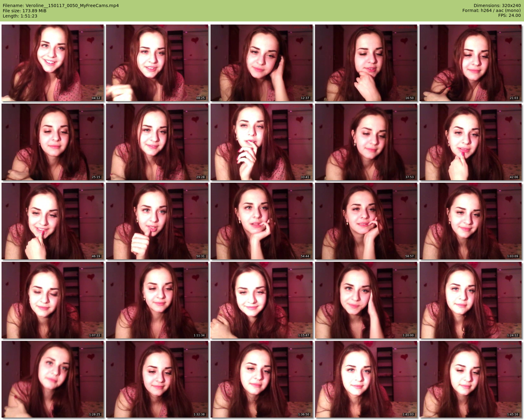524x420 pixels.
Task: Select the "File size: 173.89 MiB" text
Action: [x=25, y=11]
